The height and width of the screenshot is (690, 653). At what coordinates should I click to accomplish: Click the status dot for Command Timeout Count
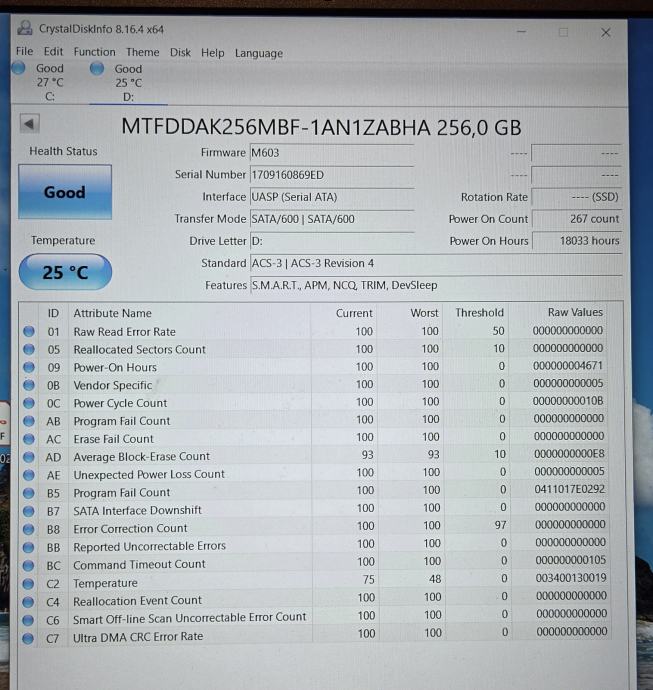(28, 565)
